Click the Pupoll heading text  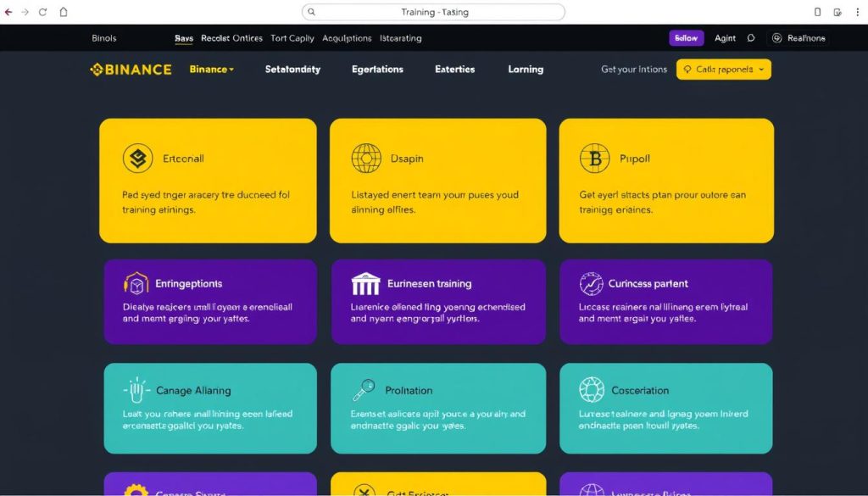(634, 159)
